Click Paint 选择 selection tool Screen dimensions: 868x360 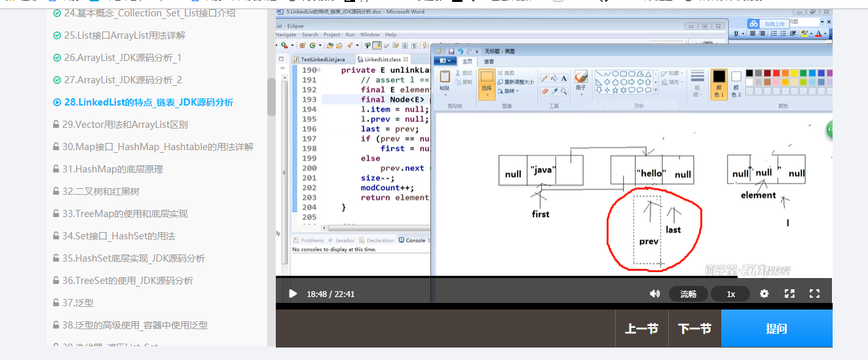click(487, 83)
